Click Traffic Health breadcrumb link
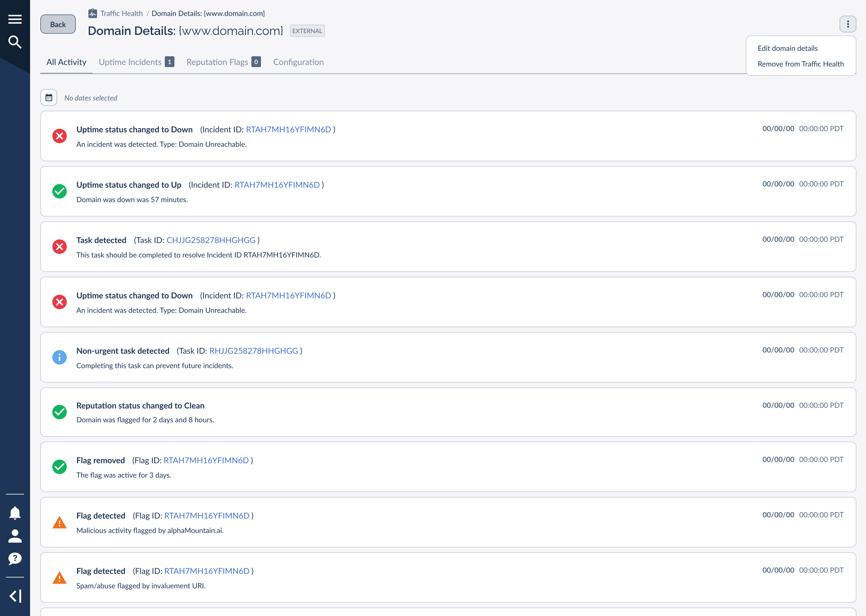Image resolution: width=866 pixels, height=616 pixels. tap(121, 14)
